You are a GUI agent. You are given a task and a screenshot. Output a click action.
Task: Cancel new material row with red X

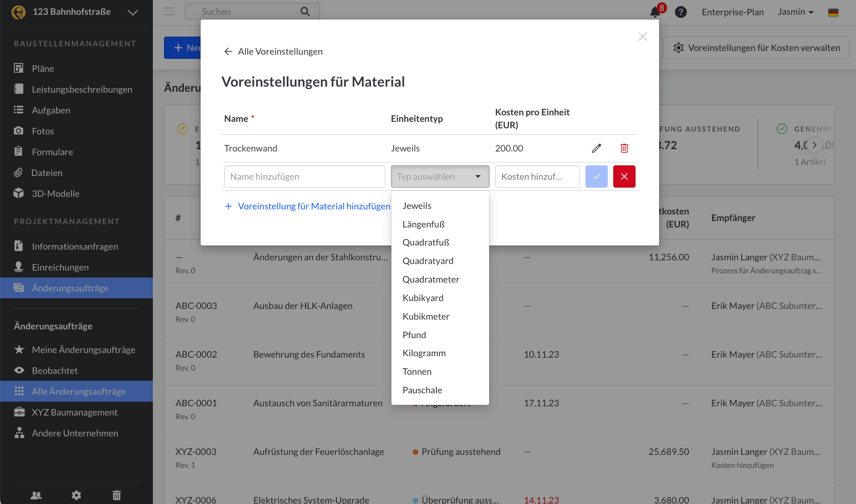click(x=624, y=176)
